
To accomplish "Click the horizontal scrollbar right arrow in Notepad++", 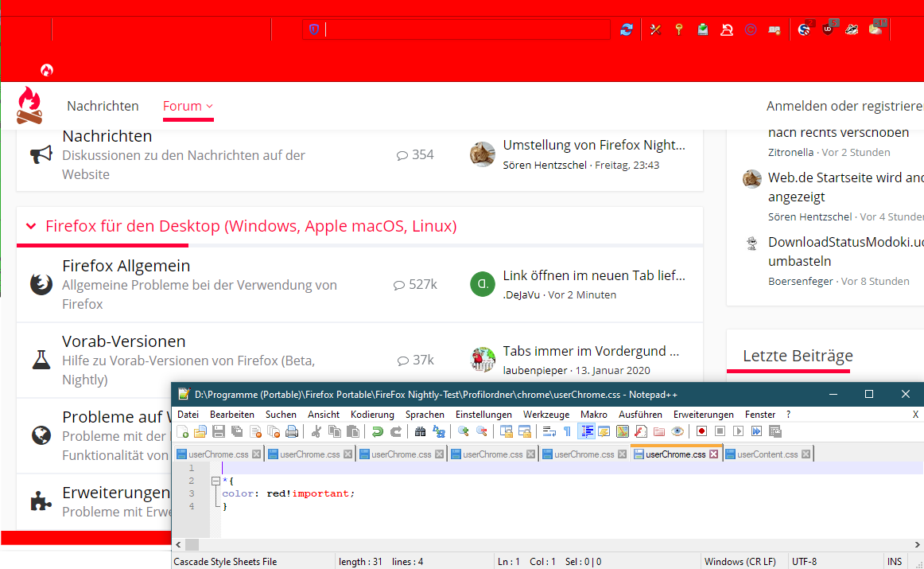I will (x=917, y=545).
